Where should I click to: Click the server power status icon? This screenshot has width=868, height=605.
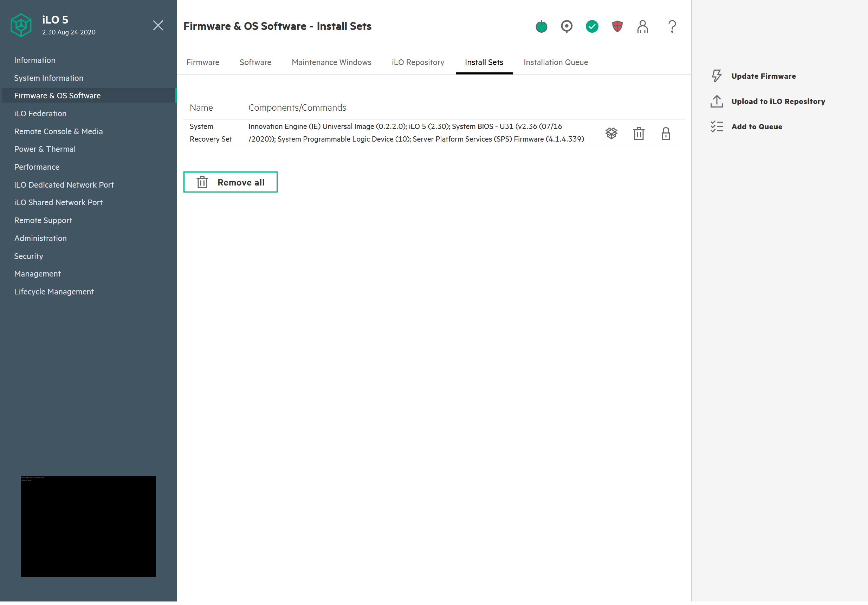541,26
